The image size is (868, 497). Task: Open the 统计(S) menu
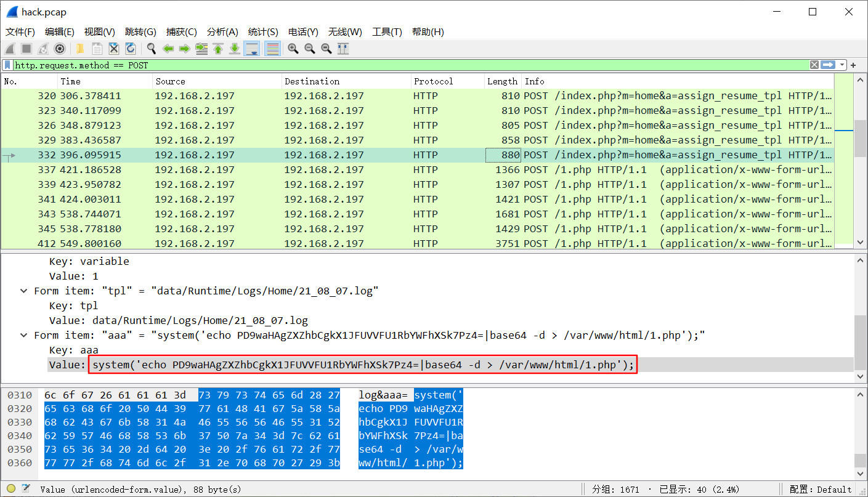[263, 32]
